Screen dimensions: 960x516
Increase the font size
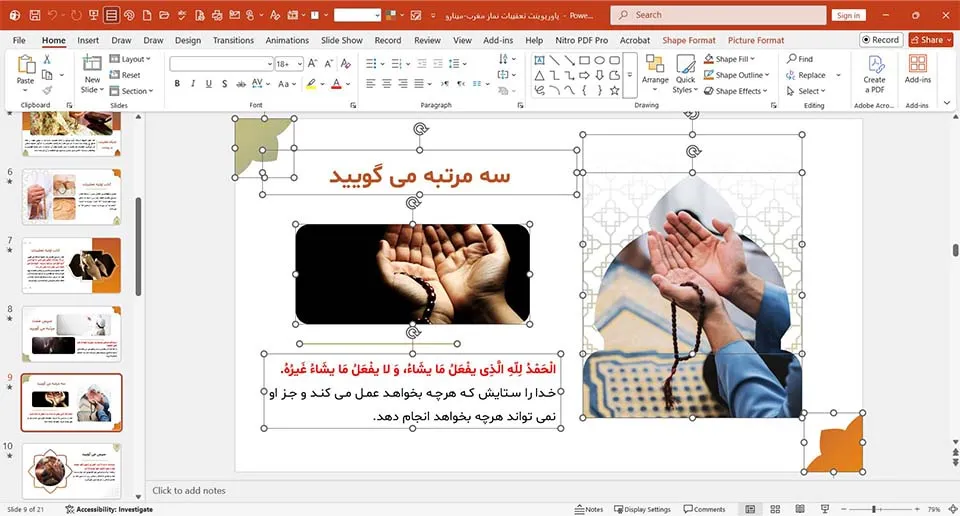(x=312, y=64)
